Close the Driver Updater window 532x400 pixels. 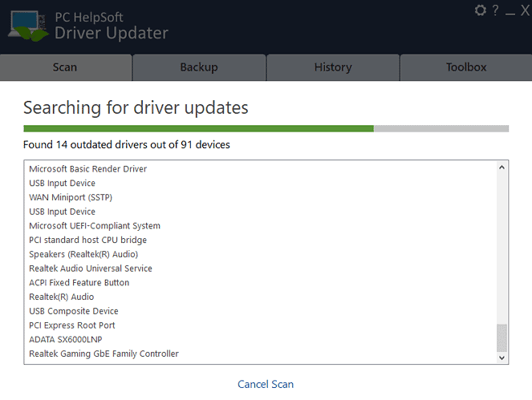(x=525, y=10)
